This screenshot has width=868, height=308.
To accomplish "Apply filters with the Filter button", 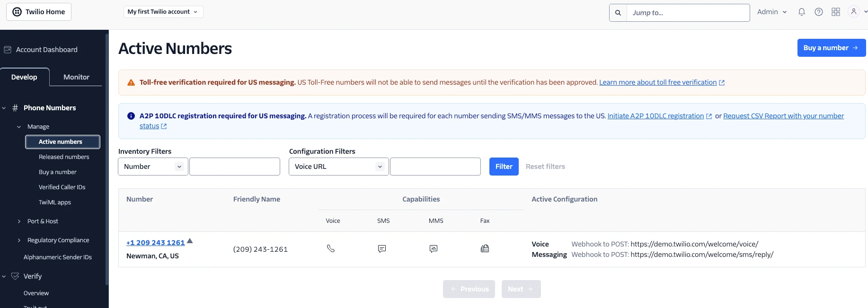I will click(504, 167).
